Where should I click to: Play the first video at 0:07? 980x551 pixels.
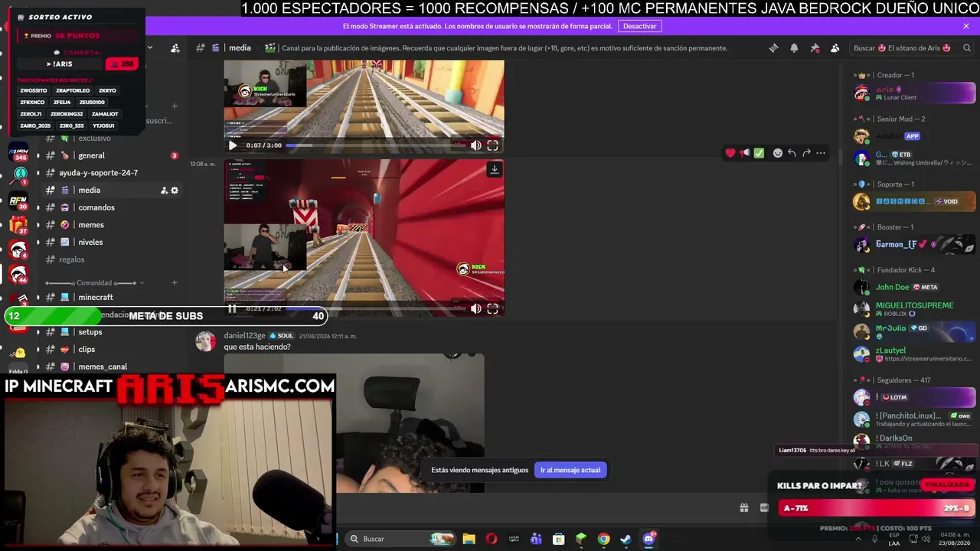click(233, 145)
